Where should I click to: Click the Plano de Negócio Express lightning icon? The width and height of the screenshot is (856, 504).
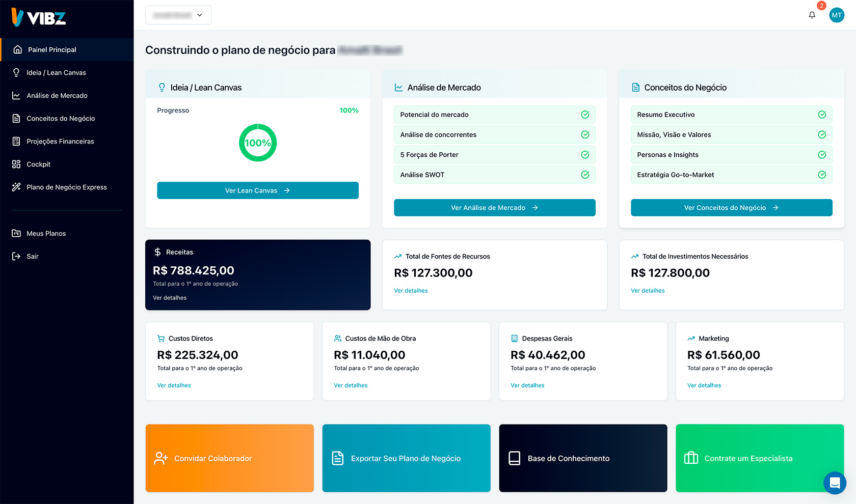point(16,187)
